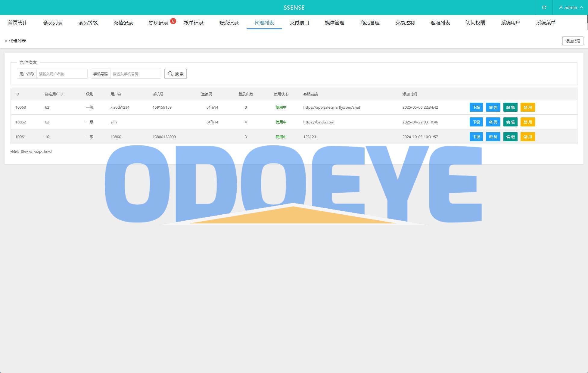Expand the admin user dropdown

(571, 8)
